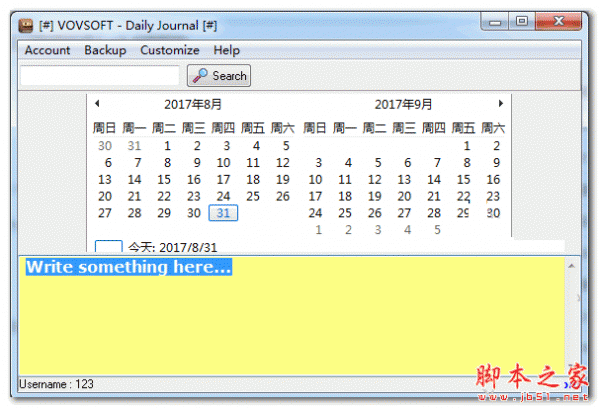
Task: Open the Customize menu
Action: [170, 50]
